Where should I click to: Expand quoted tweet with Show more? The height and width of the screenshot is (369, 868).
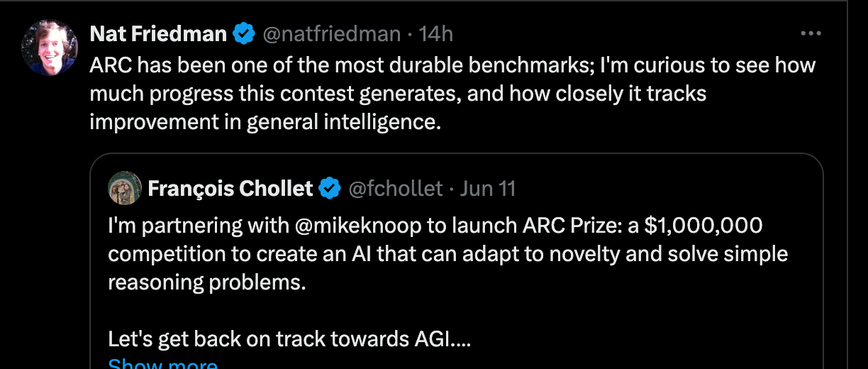pos(162,365)
